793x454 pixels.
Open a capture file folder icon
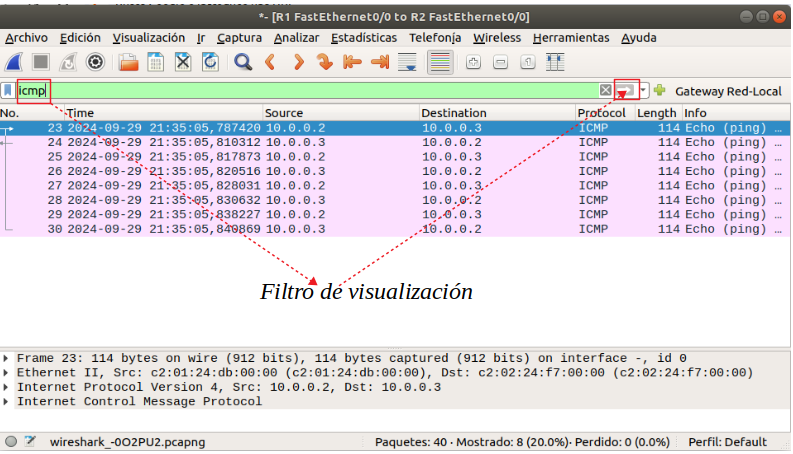[x=128, y=62]
